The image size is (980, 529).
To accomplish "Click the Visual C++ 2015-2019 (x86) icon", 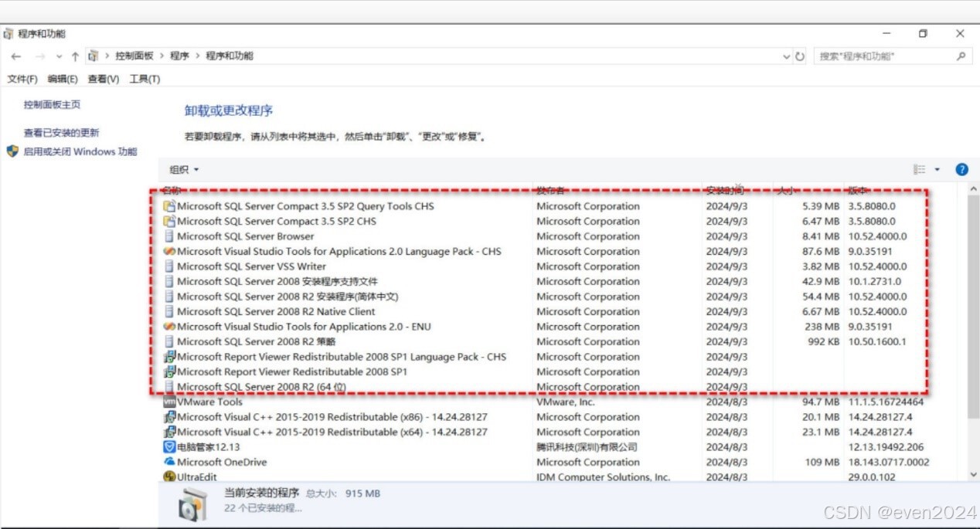I will (169, 417).
